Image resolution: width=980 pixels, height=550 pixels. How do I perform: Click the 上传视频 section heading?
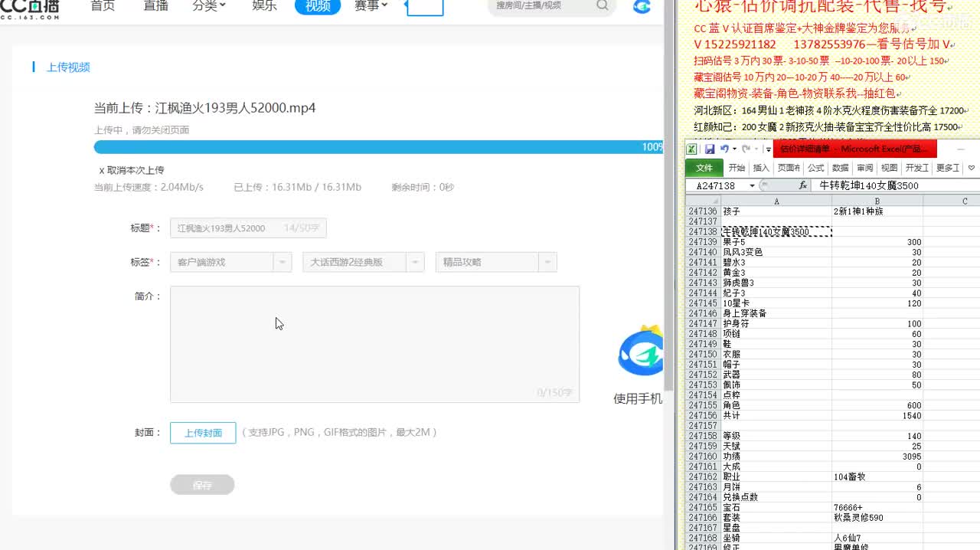[68, 67]
